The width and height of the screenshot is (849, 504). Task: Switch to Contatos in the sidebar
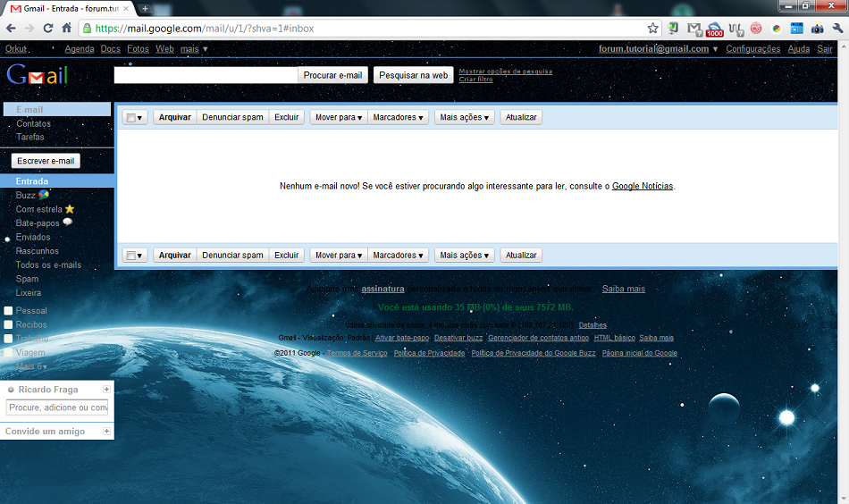point(34,123)
